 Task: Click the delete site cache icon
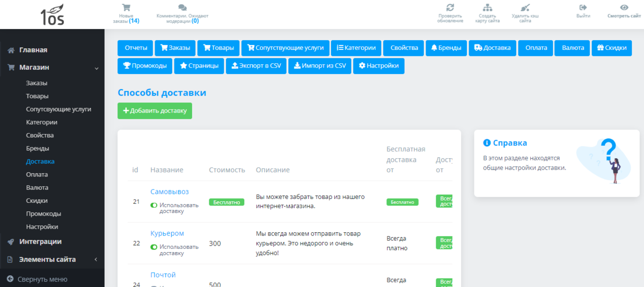[x=525, y=8]
